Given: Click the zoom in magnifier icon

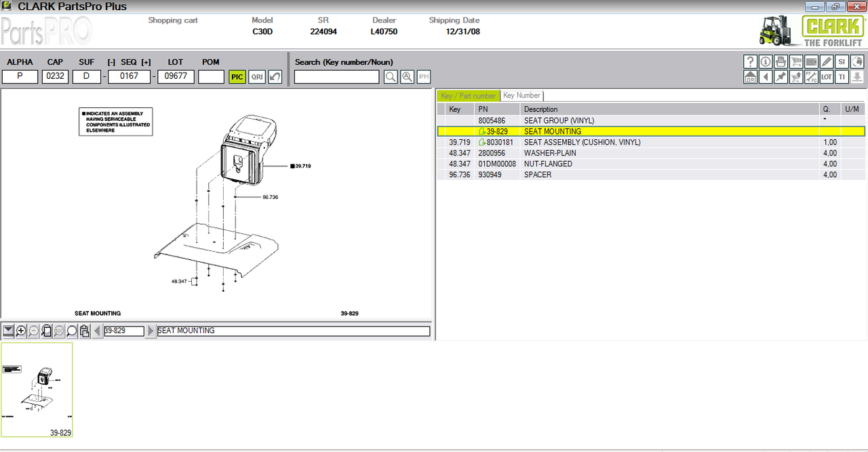Looking at the screenshot, I should pos(21,331).
